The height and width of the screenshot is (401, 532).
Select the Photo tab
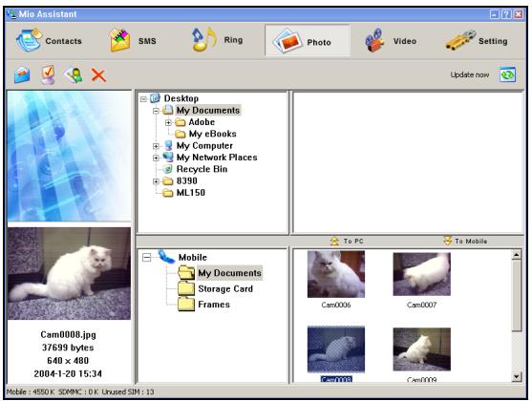pyautogui.click(x=308, y=41)
